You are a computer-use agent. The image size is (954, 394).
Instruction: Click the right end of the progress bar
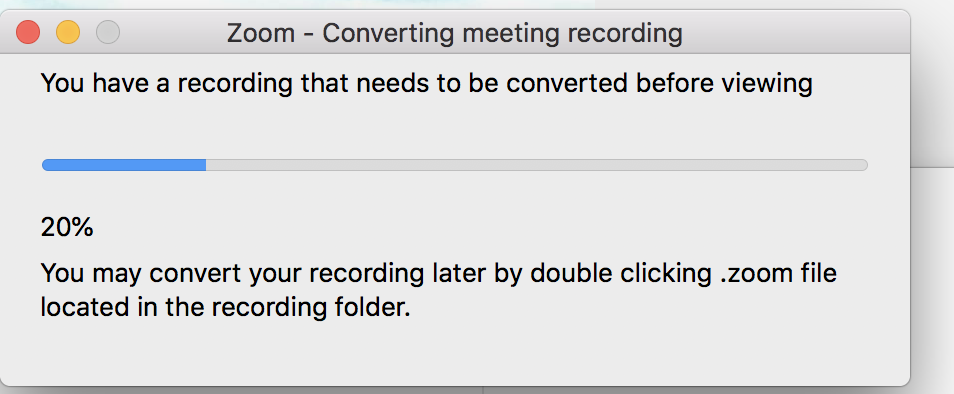(862, 165)
